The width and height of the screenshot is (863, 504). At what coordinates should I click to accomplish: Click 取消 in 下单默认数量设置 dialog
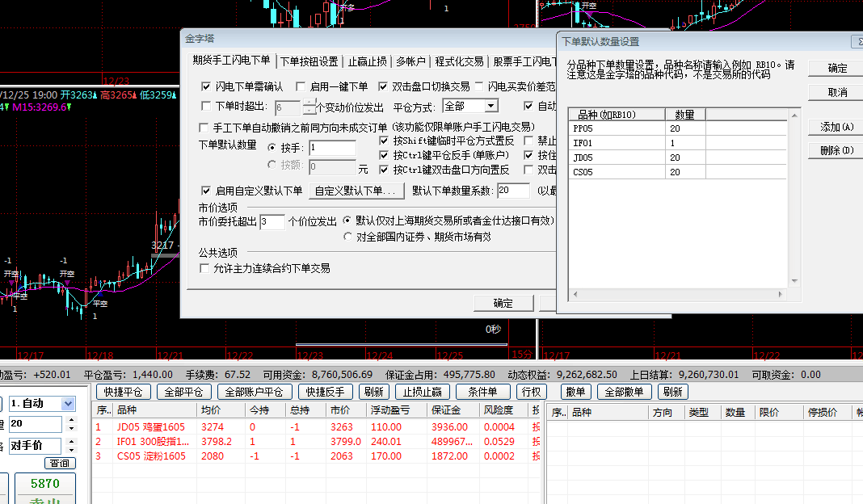(x=837, y=92)
